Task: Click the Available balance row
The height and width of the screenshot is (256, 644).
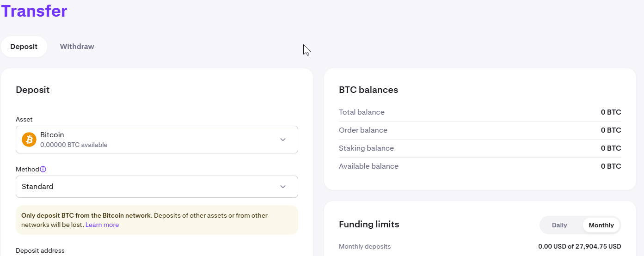Action: click(x=480, y=166)
